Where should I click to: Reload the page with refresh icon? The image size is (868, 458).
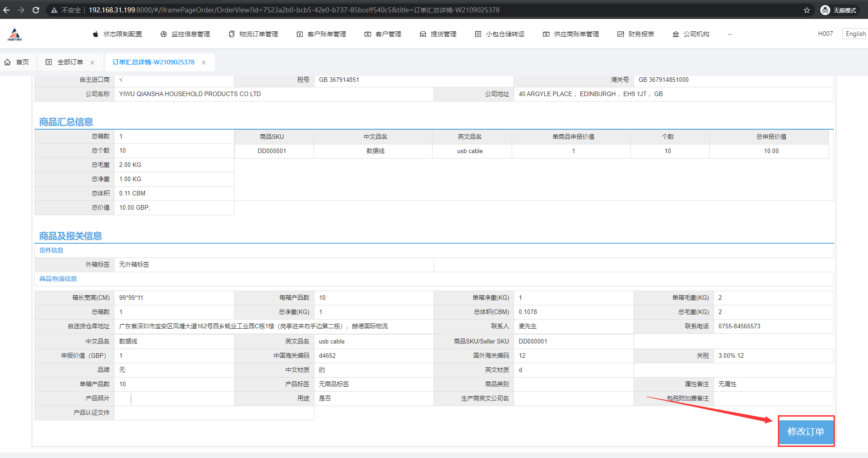[x=36, y=10]
